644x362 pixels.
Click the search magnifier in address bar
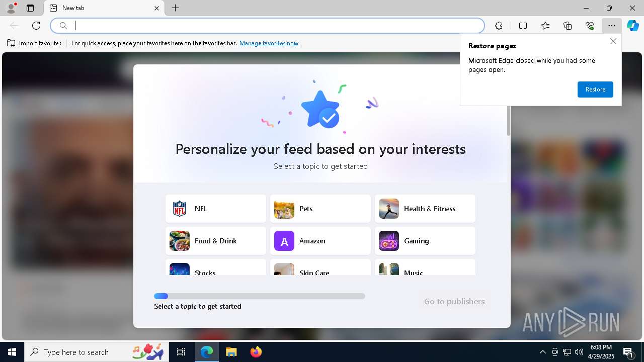[63, 26]
